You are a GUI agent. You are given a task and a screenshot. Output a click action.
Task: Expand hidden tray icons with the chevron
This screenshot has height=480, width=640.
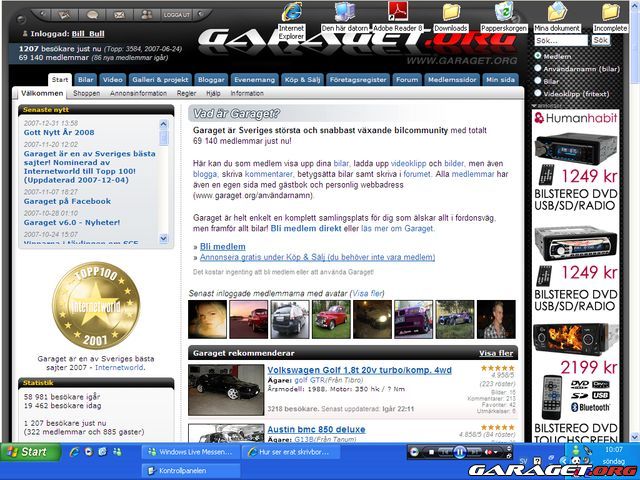pyautogui.click(x=564, y=461)
